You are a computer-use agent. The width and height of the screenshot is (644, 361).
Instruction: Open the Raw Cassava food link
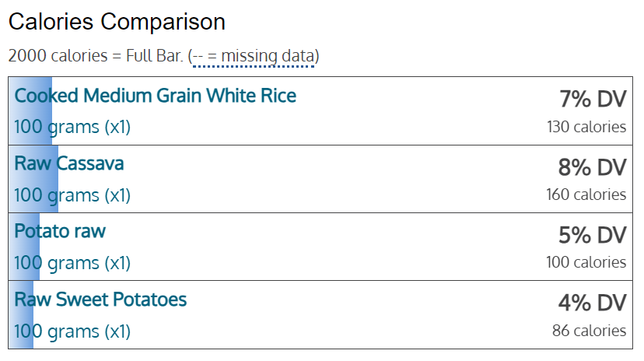coord(69,163)
